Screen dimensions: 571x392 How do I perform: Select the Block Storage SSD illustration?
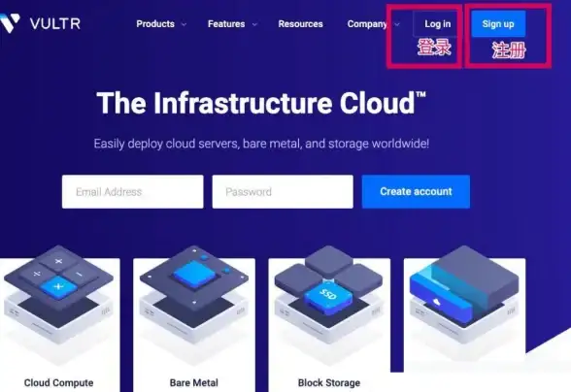pos(329,295)
